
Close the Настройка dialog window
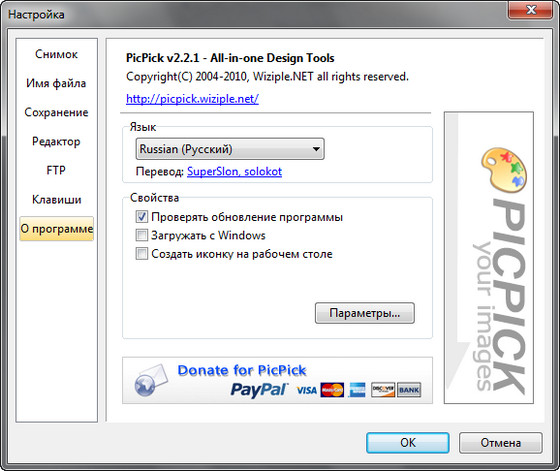click(531, 10)
